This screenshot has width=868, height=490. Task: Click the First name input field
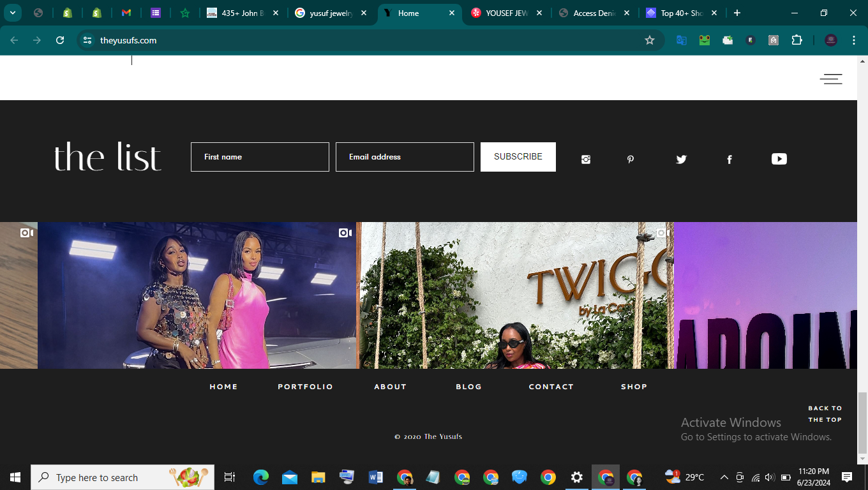coord(260,157)
